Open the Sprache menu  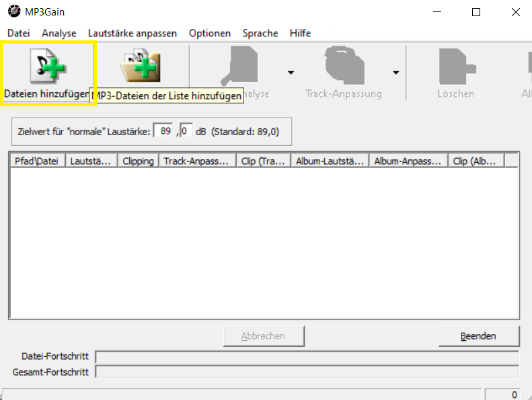[260, 33]
